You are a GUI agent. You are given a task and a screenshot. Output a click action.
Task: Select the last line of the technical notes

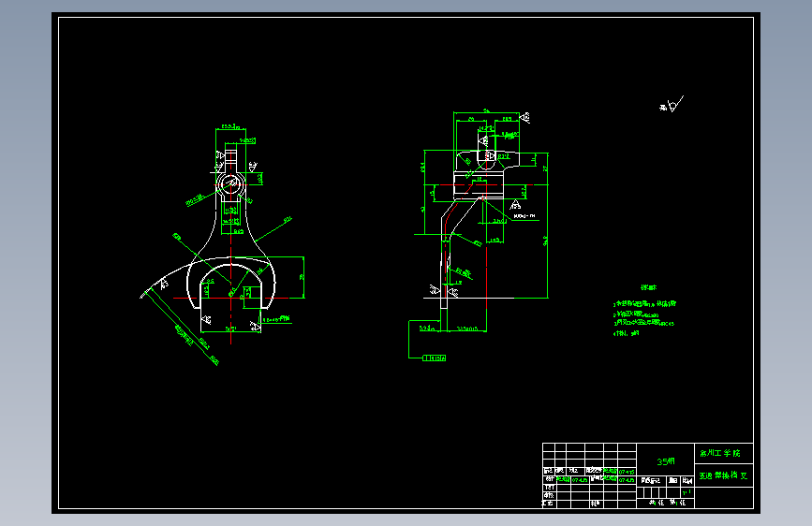pos(626,334)
